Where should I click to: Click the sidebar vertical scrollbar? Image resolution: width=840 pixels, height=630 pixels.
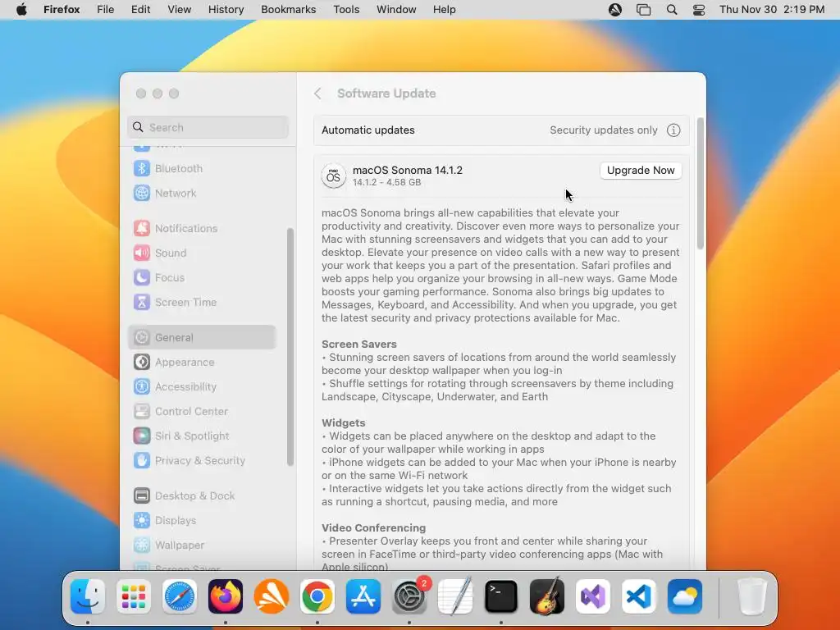click(x=290, y=347)
